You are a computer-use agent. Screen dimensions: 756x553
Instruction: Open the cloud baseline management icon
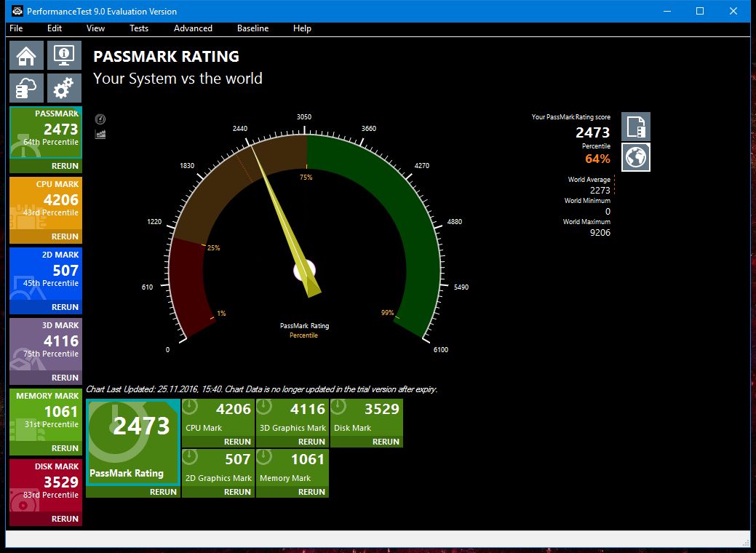26,88
